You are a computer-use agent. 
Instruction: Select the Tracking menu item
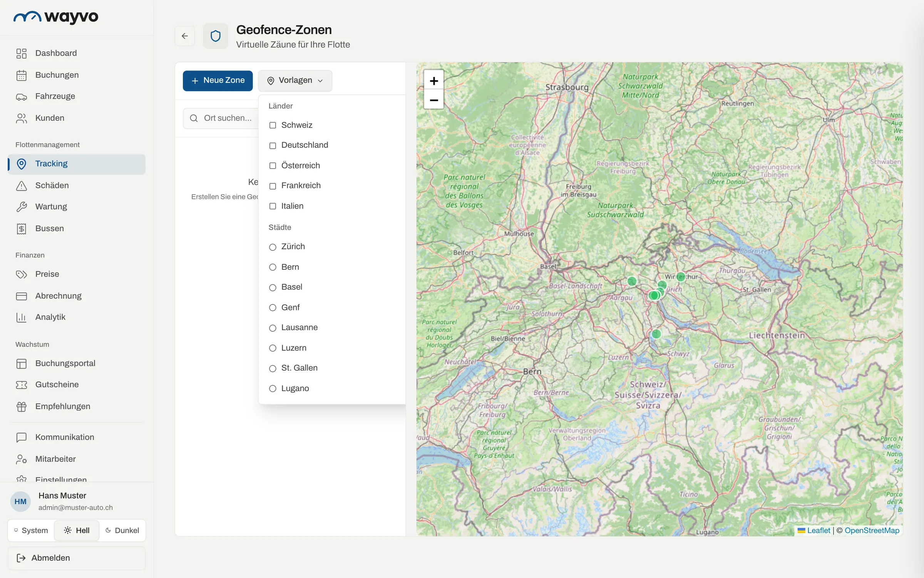77,164
